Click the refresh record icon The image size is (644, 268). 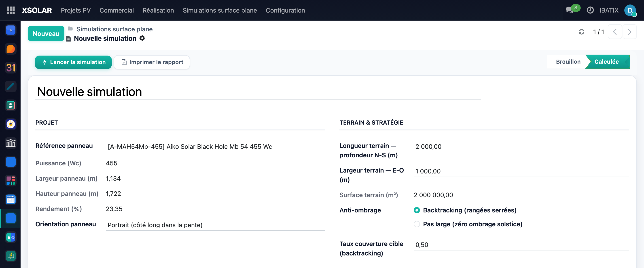click(581, 32)
